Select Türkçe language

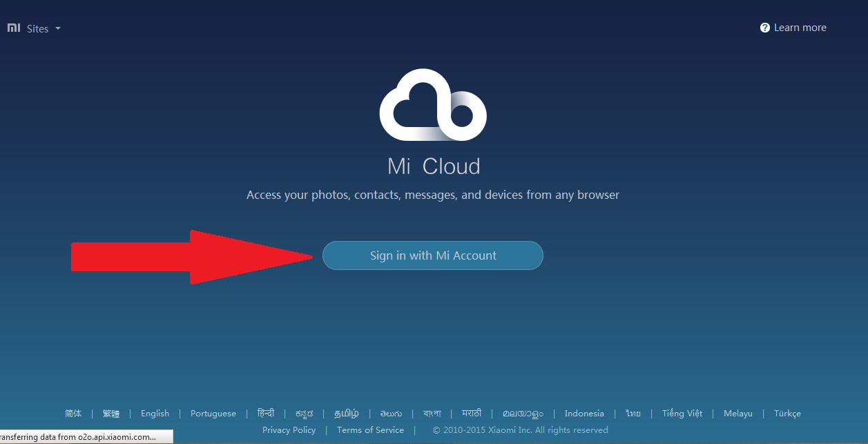pyautogui.click(x=787, y=413)
